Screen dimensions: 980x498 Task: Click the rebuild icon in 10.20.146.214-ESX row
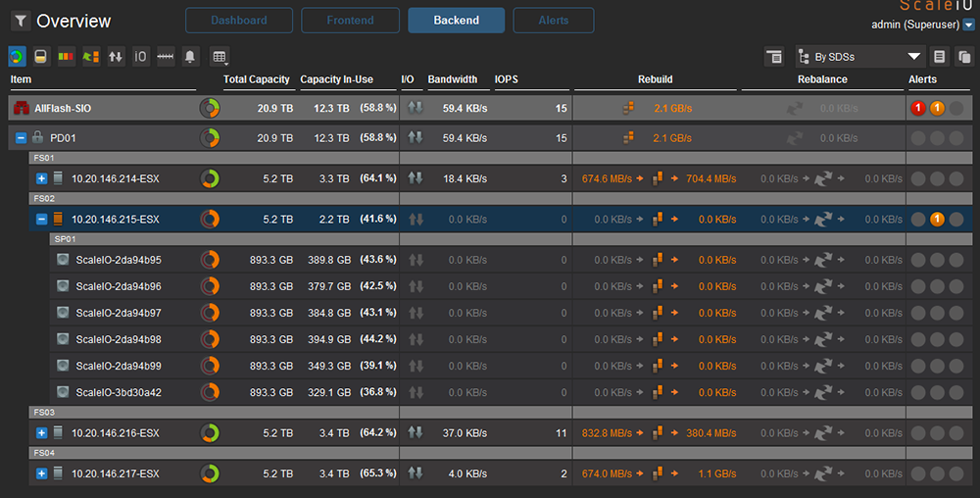[658, 178]
